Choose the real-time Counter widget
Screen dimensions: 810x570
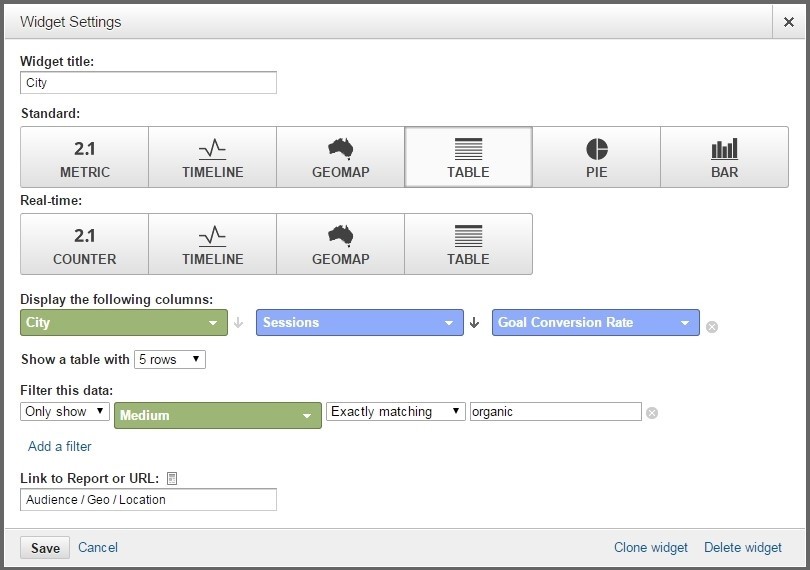tap(85, 245)
